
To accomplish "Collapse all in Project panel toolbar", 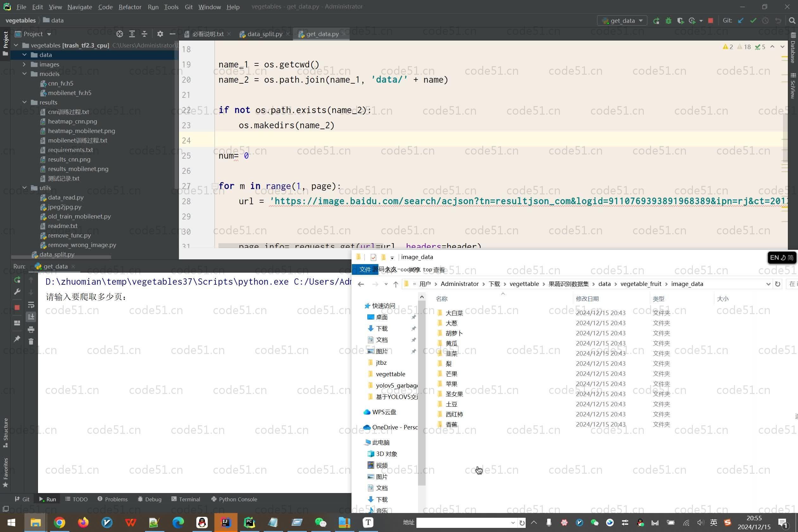I will [x=144, y=34].
